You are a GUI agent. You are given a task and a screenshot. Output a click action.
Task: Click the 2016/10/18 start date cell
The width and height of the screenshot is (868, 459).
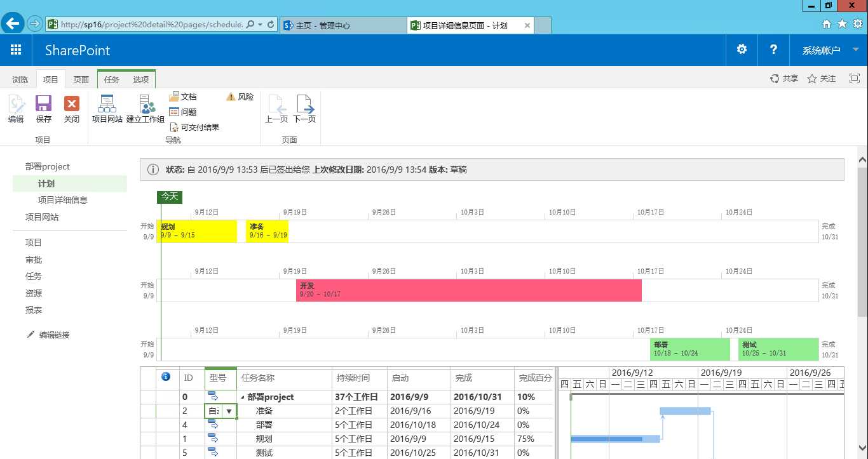pyautogui.click(x=419, y=425)
